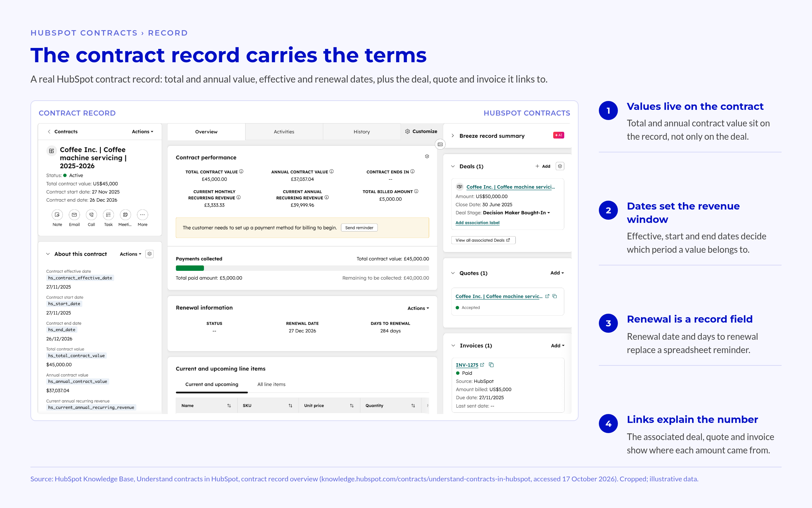Viewport: 812px width, 508px height.
Task: Open the Deal Stage dropdown
Action: (516, 213)
